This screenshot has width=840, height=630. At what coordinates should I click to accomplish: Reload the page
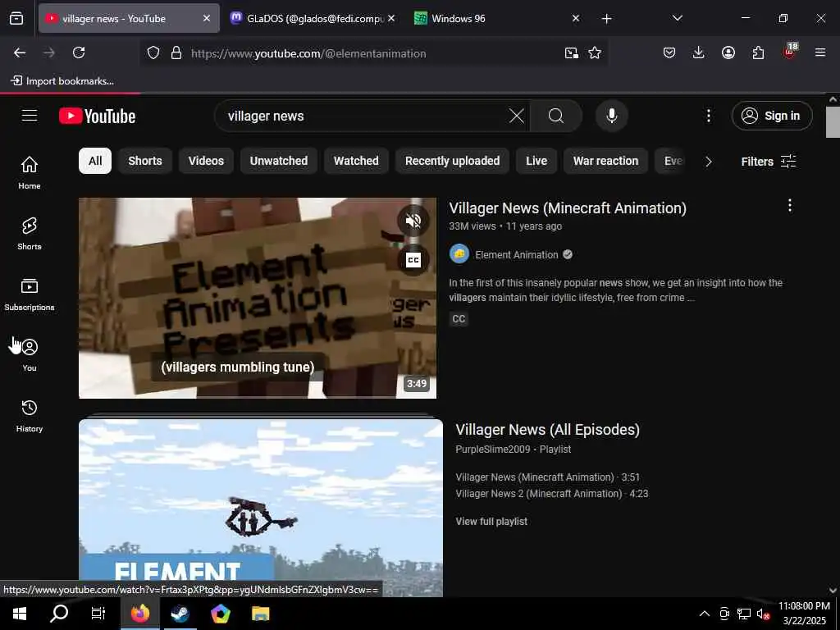click(x=79, y=52)
